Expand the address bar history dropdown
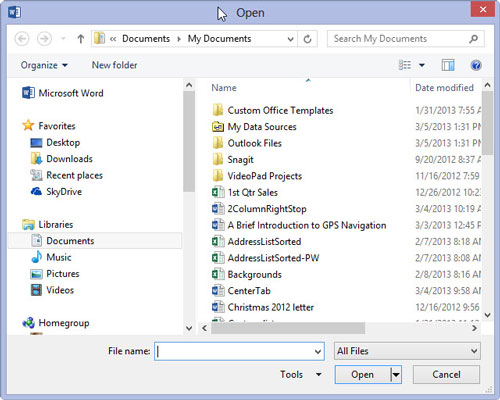This screenshot has height=400, width=500. coord(290,39)
